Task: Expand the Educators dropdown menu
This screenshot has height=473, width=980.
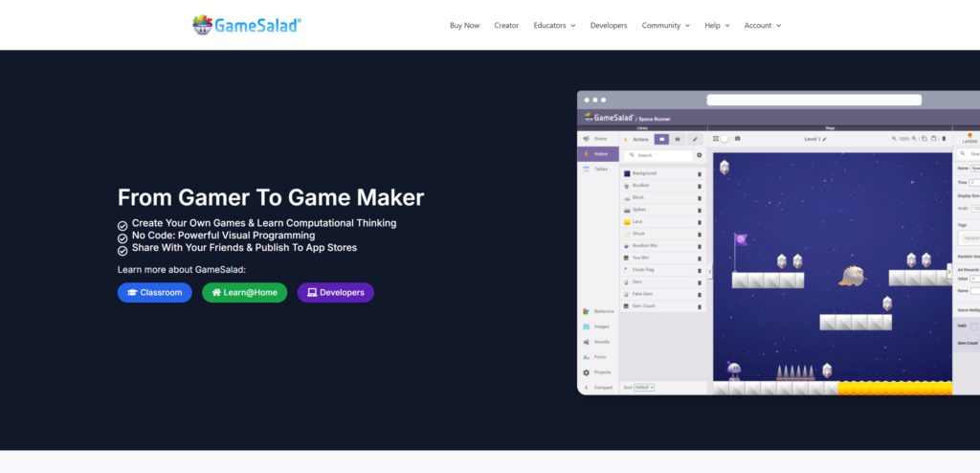Action: click(x=554, y=25)
